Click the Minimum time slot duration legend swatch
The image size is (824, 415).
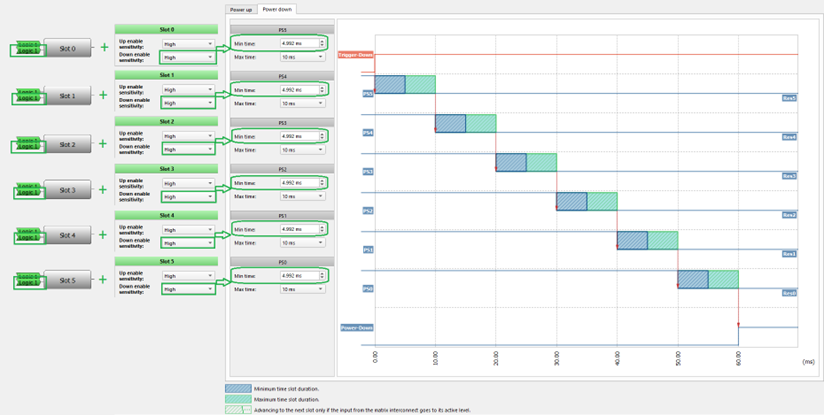pos(238,388)
